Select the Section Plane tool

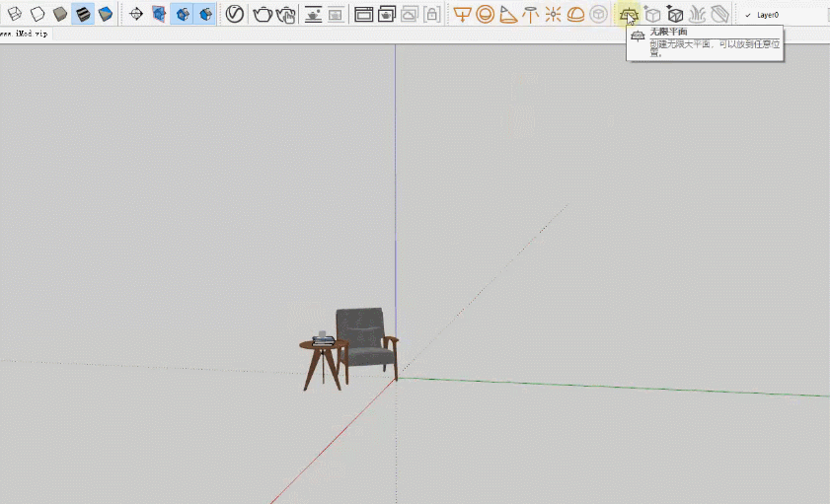pyautogui.click(x=159, y=14)
